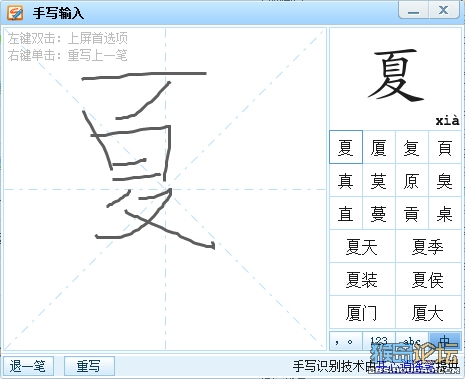465x379 pixels.
Task: Choose the suggested word 夏装
Action: [362, 279]
